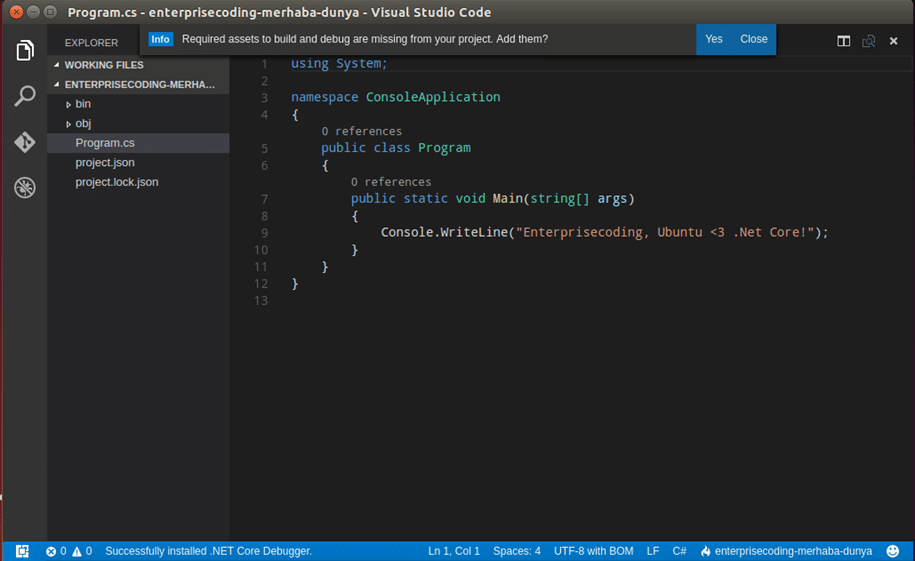The height and width of the screenshot is (561, 915).
Task: Click Successfully installed .NET Core Debugger message
Action: 208,551
